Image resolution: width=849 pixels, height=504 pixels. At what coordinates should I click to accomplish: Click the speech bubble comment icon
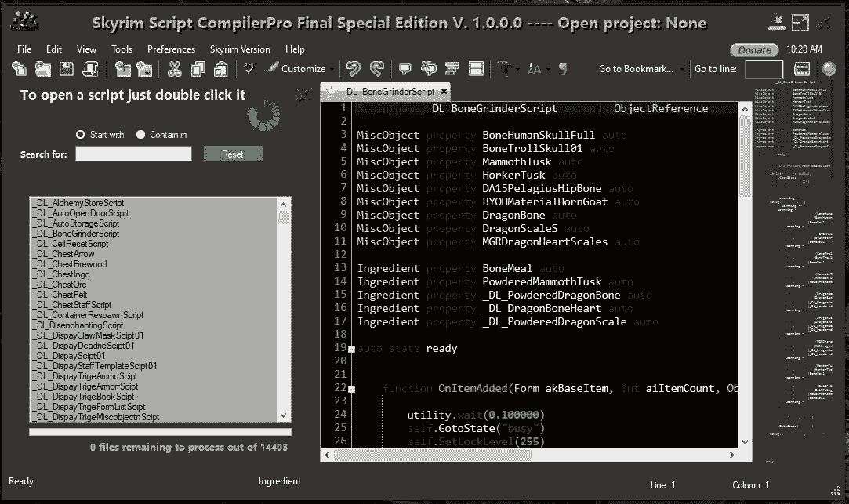click(x=405, y=69)
